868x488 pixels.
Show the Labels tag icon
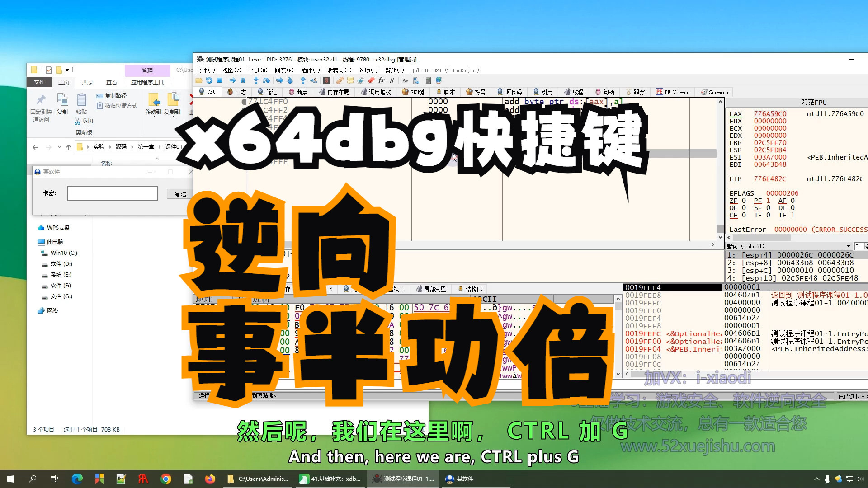360,80
